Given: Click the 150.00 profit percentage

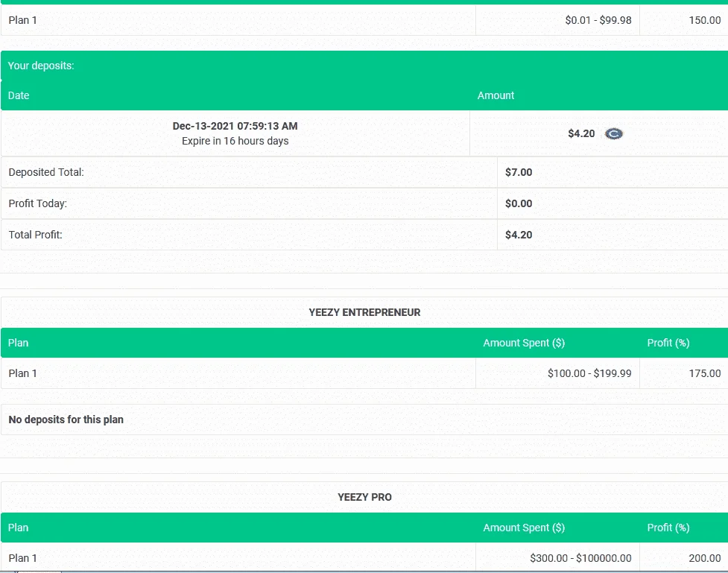Looking at the screenshot, I should coord(705,20).
